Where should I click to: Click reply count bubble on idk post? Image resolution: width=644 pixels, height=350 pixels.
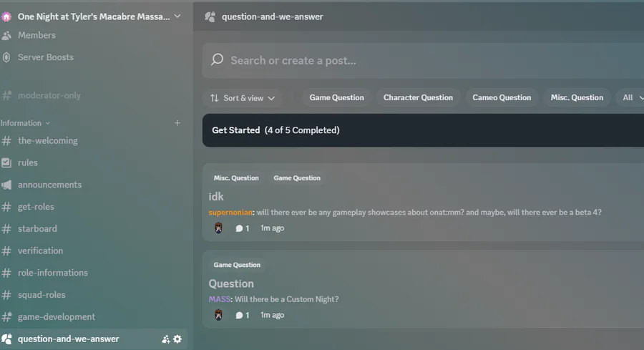243,228
